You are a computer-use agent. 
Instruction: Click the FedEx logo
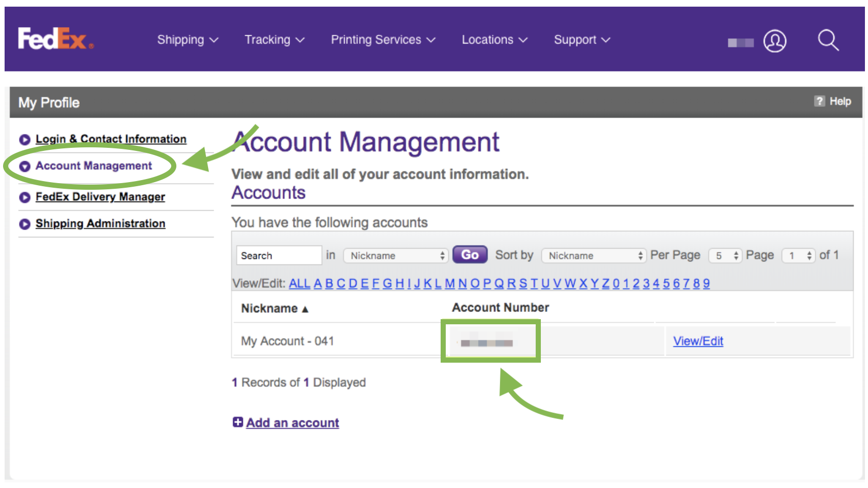pyautogui.click(x=56, y=39)
